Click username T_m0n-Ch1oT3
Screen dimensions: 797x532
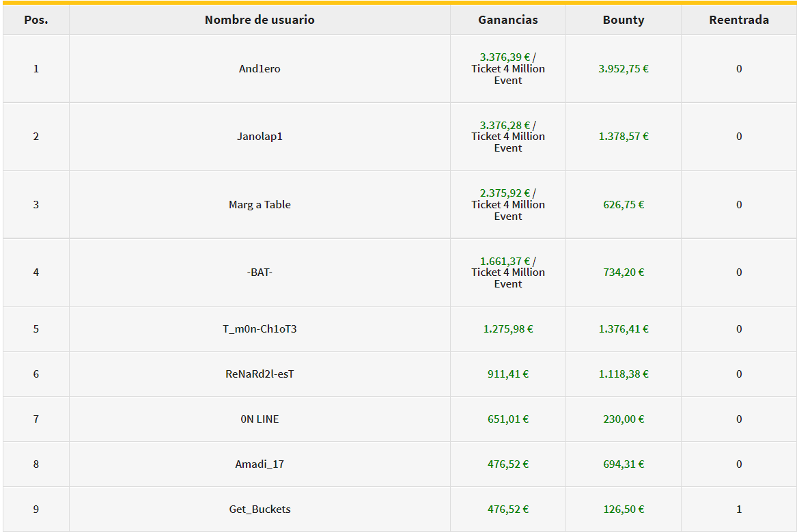[x=260, y=328]
